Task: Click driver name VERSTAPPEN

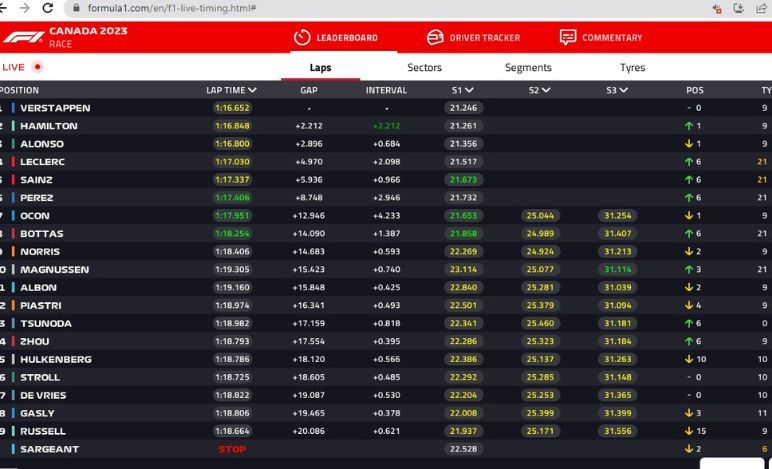Action: [55, 108]
